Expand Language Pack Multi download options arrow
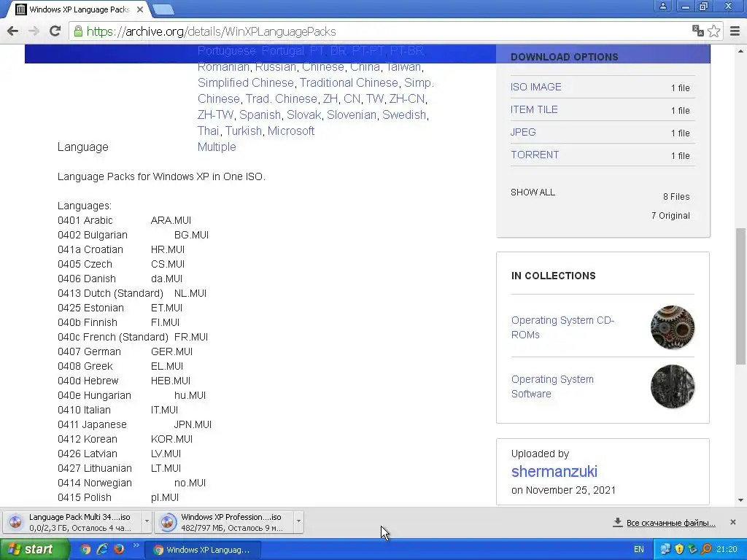 pyautogui.click(x=147, y=521)
